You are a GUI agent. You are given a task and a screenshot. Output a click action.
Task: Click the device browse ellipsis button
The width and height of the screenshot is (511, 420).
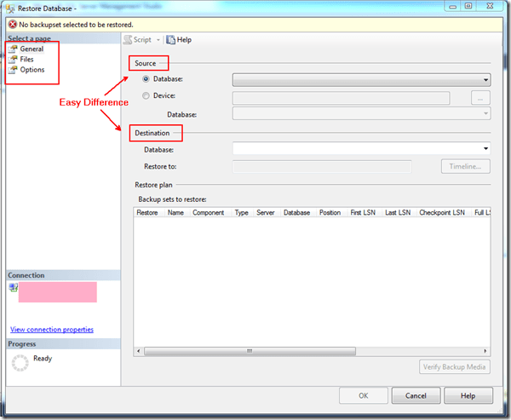(480, 97)
